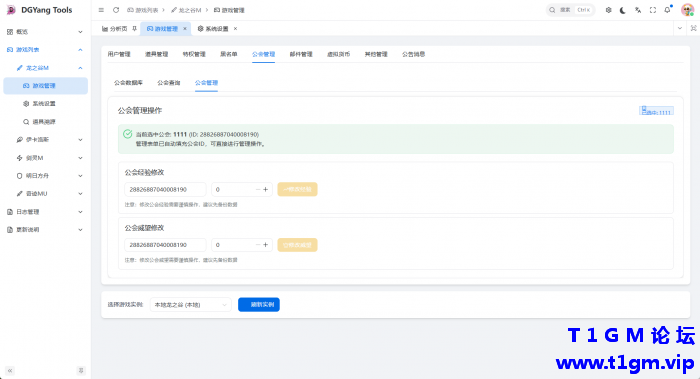Open the 公会数据库 sub-tab
700x379 pixels.
(x=128, y=83)
